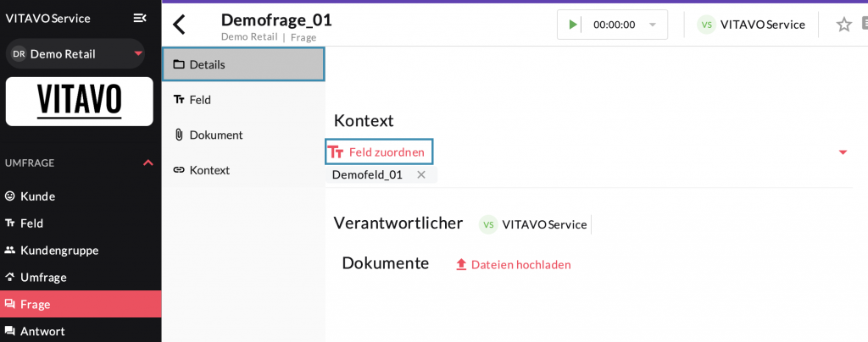Collapse the UMFRAGE section
Screen dimensions: 868x342
(x=147, y=163)
